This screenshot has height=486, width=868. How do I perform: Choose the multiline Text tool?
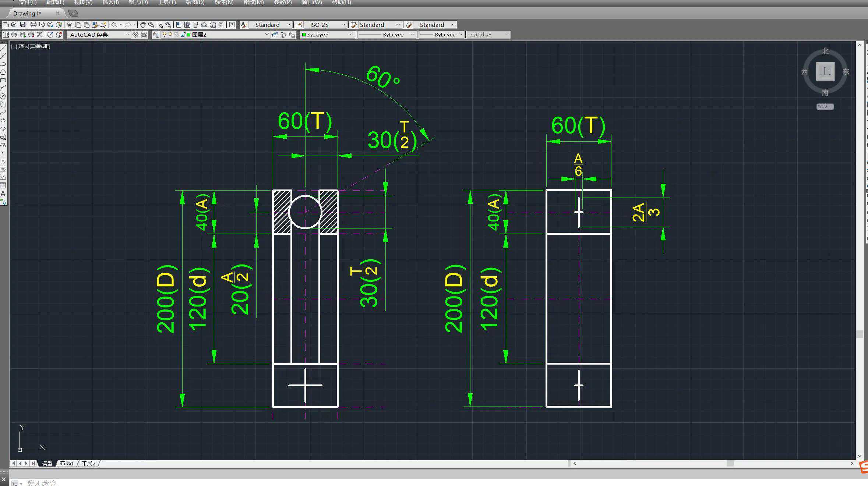(x=3, y=194)
